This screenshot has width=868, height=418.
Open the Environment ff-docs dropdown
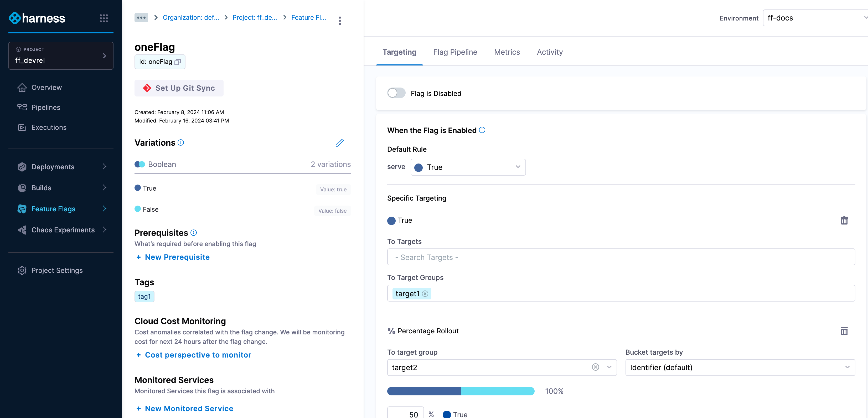point(815,18)
